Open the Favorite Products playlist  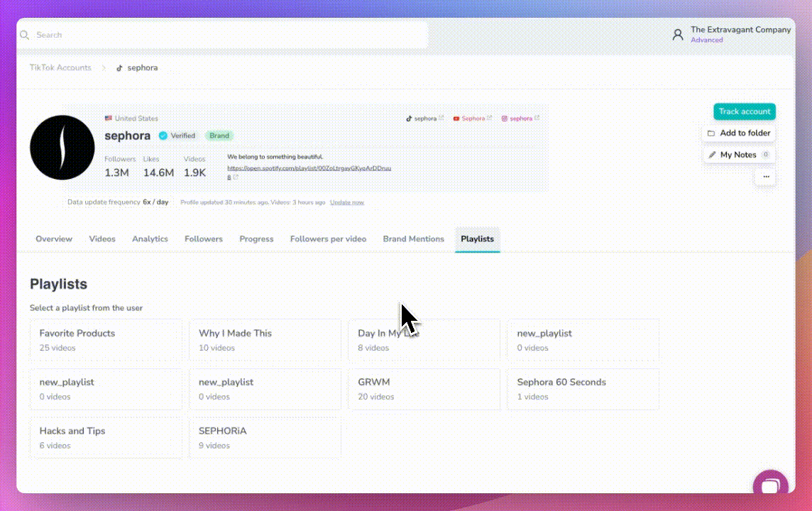[106, 340]
